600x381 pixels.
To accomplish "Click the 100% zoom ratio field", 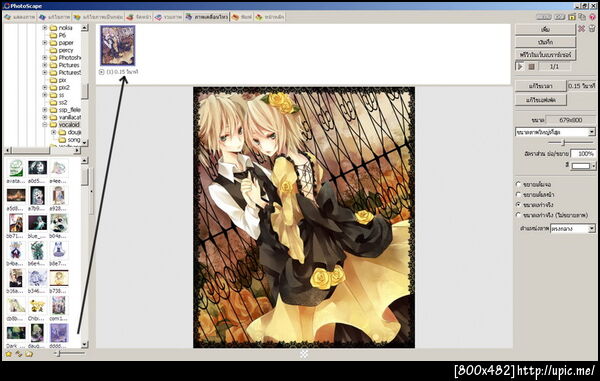I will click(583, 153).
